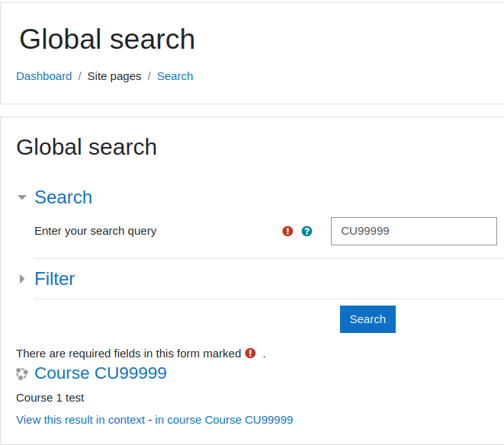The image size is (504, 445).
Task: Click the required fields notice text
Action: coord(129,354)
